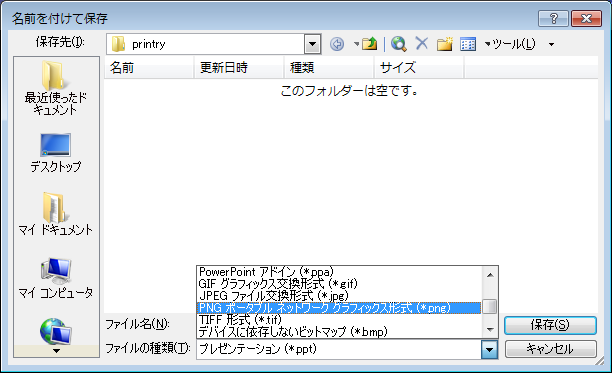
Task: Sort files by the 更新日時 column header
Action: point(238,67)
